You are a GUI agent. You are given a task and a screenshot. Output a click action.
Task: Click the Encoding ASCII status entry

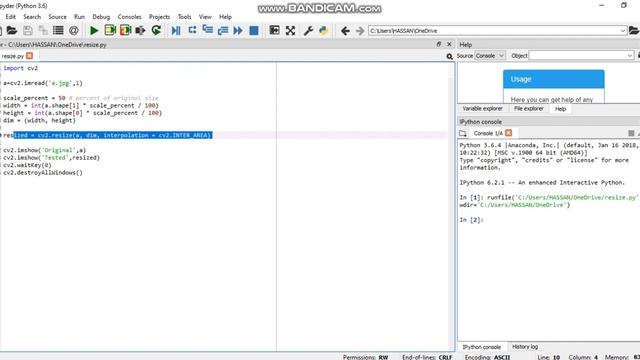[487, 357]
